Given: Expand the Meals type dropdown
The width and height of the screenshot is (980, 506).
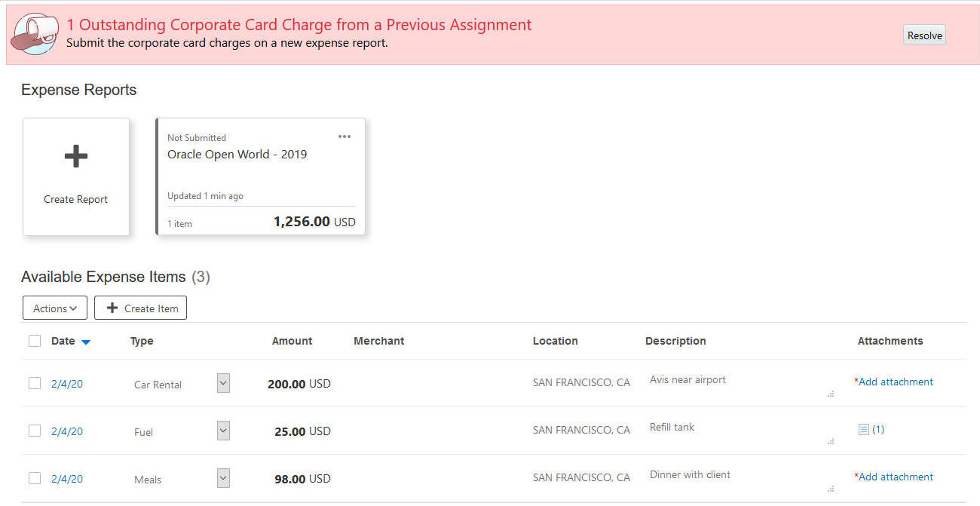Looking at the screenshot, I should [x=223, y=478].
